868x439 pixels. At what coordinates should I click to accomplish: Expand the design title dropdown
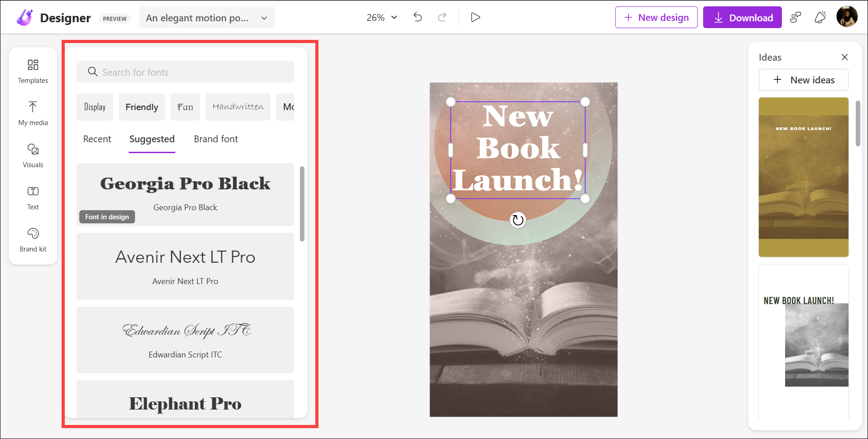(x=263, y=18)
